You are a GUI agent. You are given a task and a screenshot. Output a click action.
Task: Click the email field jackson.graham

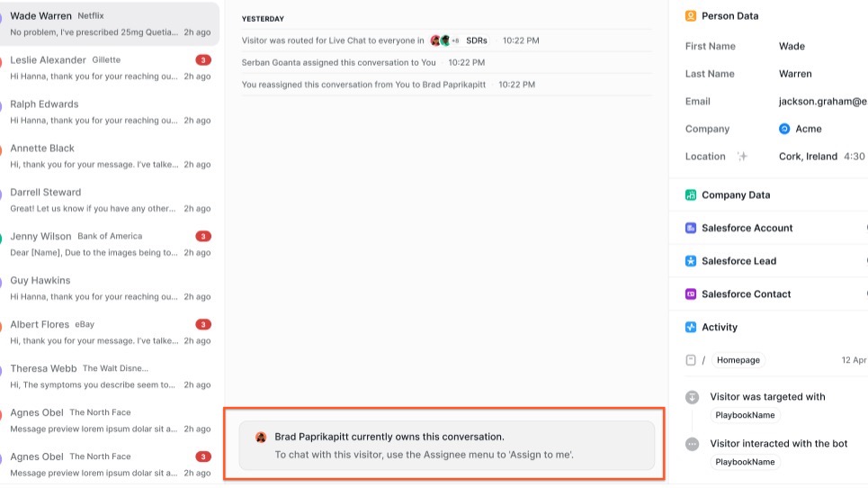pyautogui.click(x=822, y=102)
